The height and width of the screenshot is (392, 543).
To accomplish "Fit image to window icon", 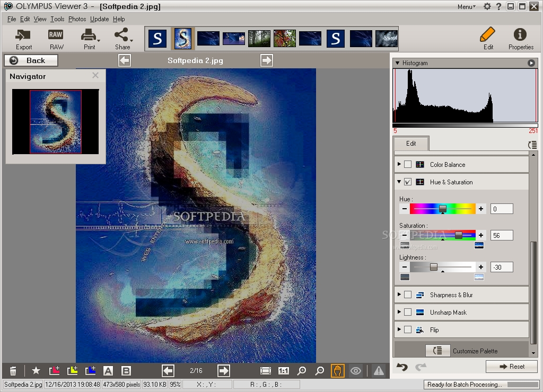I will 266,371.
